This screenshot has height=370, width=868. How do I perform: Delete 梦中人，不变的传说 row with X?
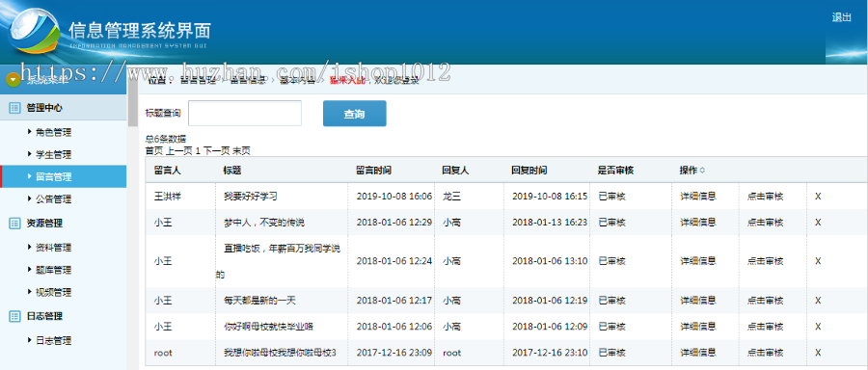tap(818, 223)
